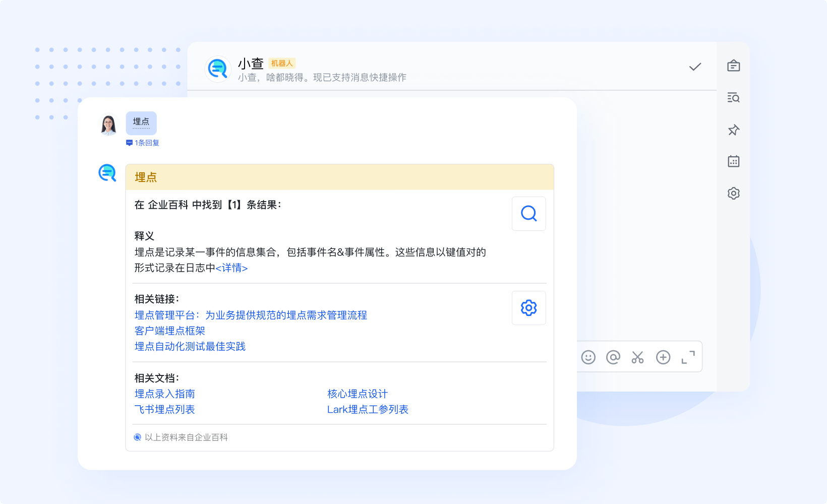This screenshot has width=827, height=504.
Task: Open the calendar icon in the right sidebar
Action: coord(733,161)
